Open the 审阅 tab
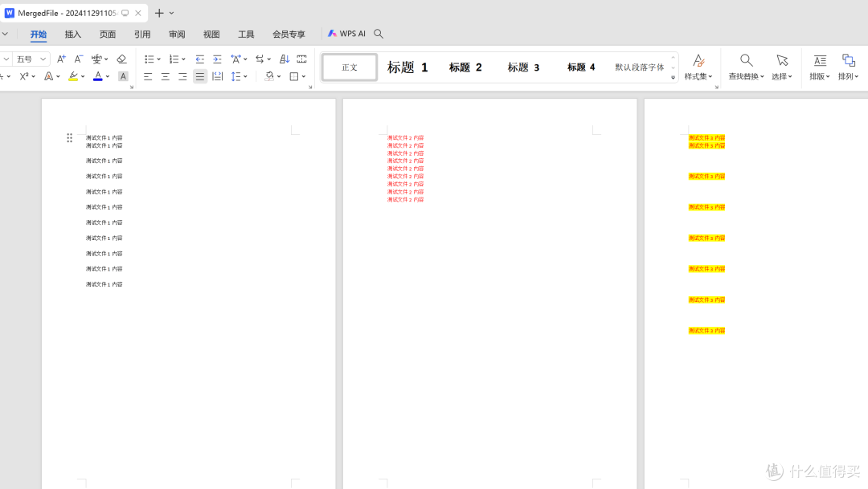This screenshot has height=489, width=868. [x=177, y=35]
